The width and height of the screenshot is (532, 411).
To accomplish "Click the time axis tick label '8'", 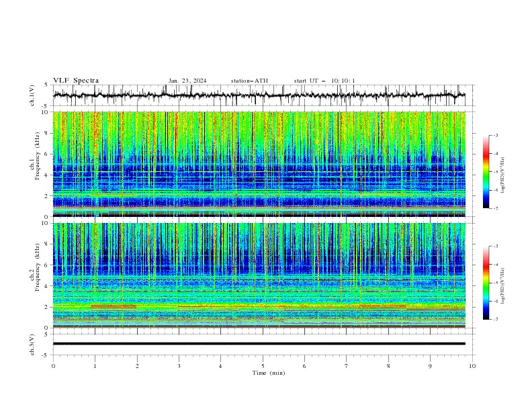I will [x=388, y=366].
